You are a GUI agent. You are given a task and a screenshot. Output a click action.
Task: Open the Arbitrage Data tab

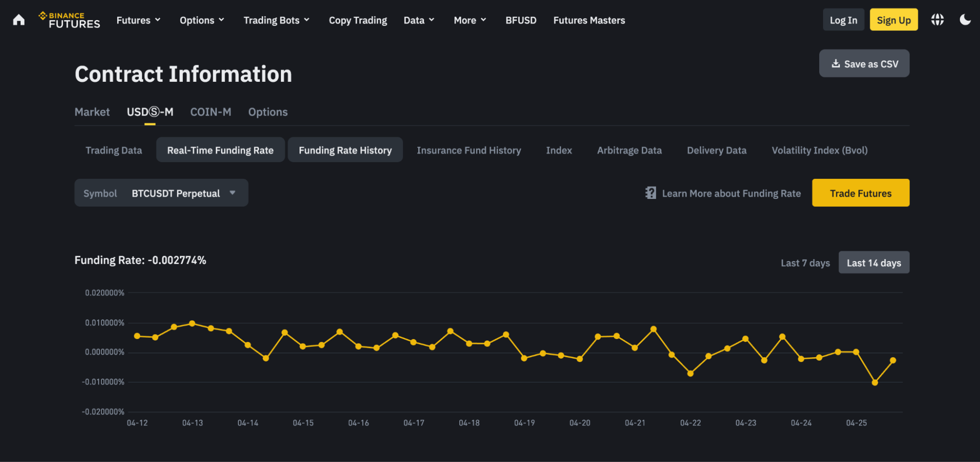[x=629, y=150]
